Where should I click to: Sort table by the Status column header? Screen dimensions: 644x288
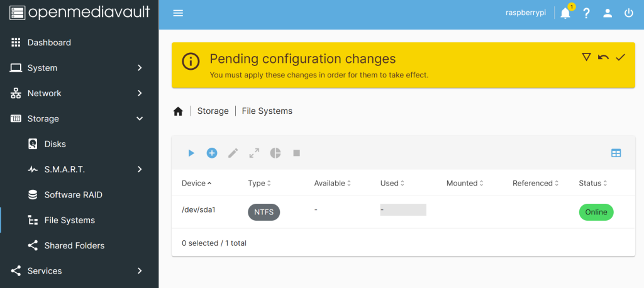coord(592,183)
